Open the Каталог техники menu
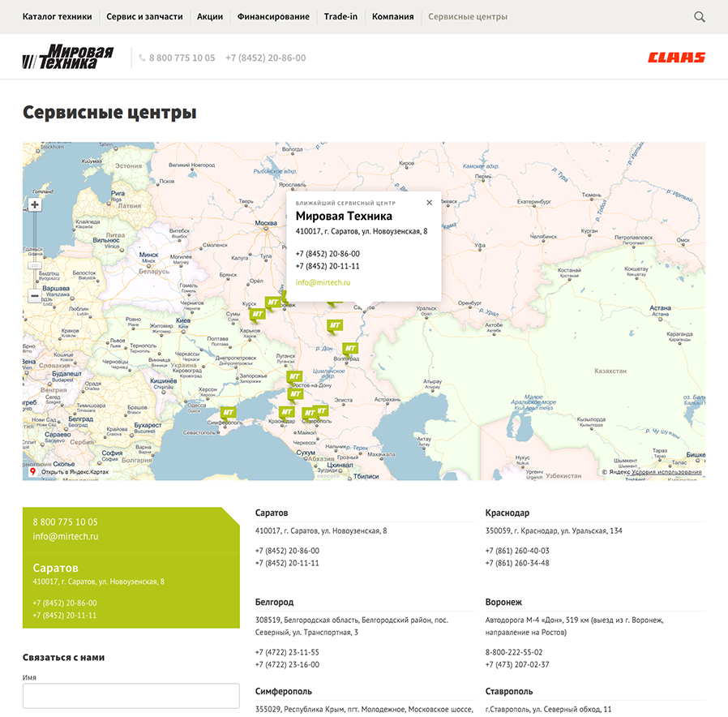 point(57,16)
